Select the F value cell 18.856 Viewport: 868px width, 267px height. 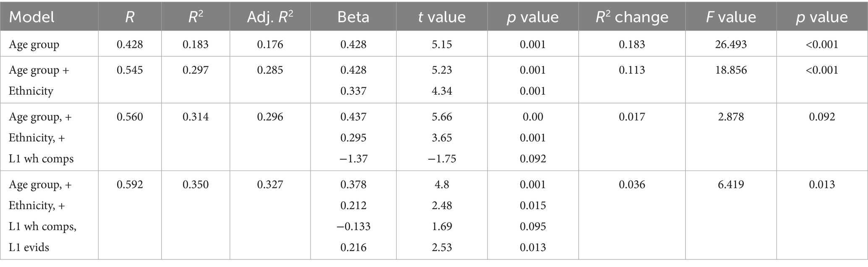tap(731, 70)
